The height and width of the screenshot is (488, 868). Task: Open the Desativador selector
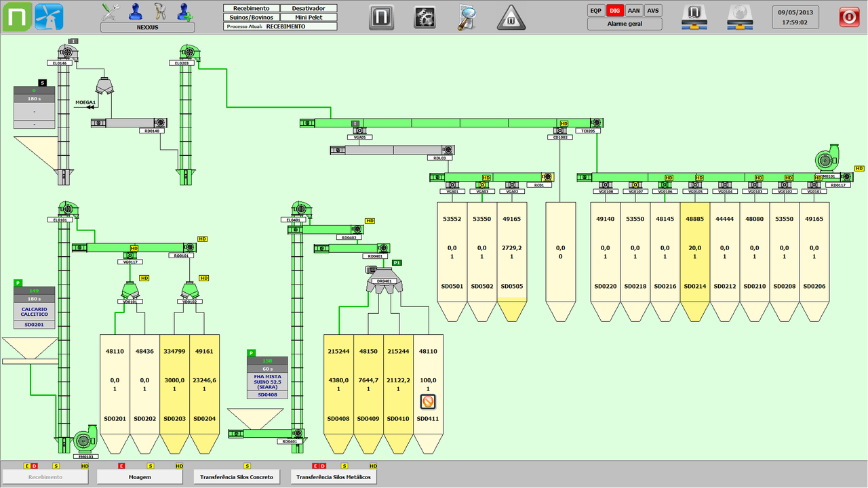tap(309, 8)
